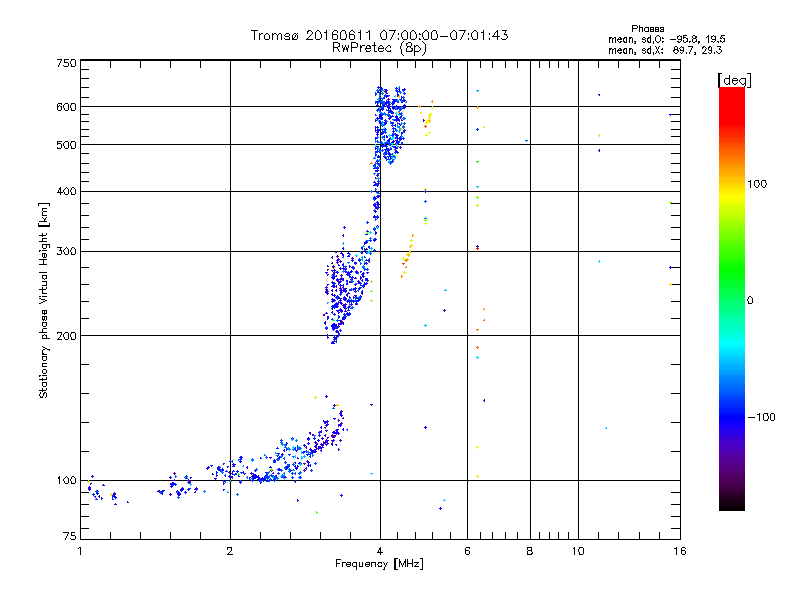Image resolution: width=800 pixels, height=600 pixels.
Task: Click the y-axis title 'Stationary phase Virtual Height [km]'
Action: pyautogui.click(x=44, y=301)
